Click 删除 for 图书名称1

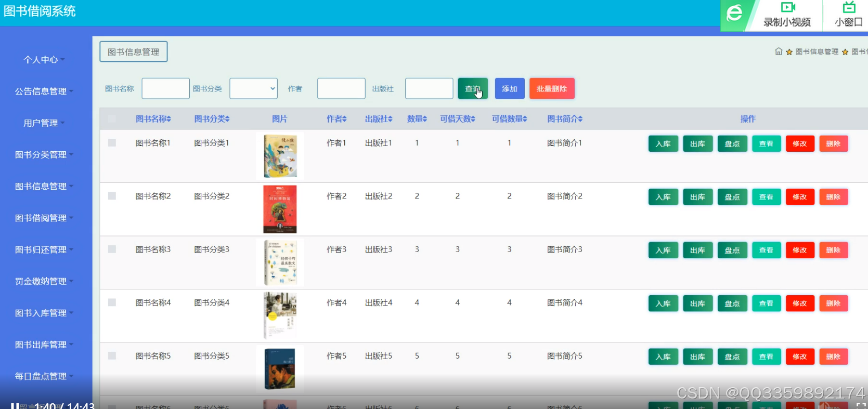834,143
